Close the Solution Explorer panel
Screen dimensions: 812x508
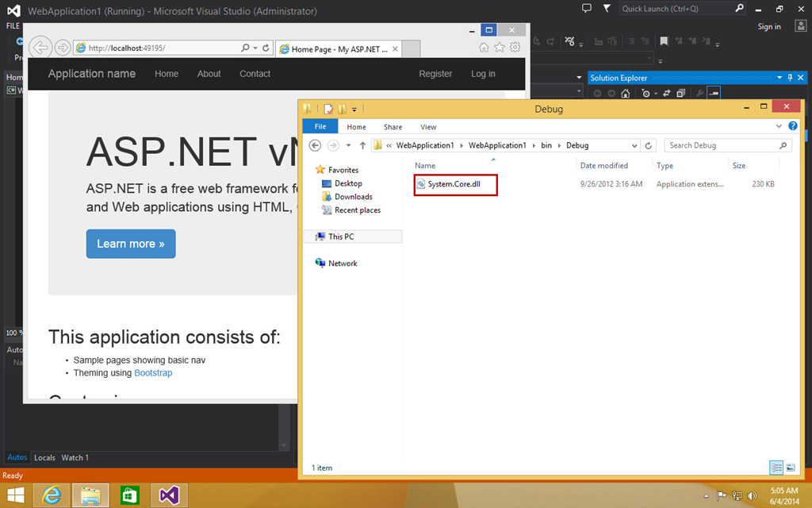coord(801,78)
